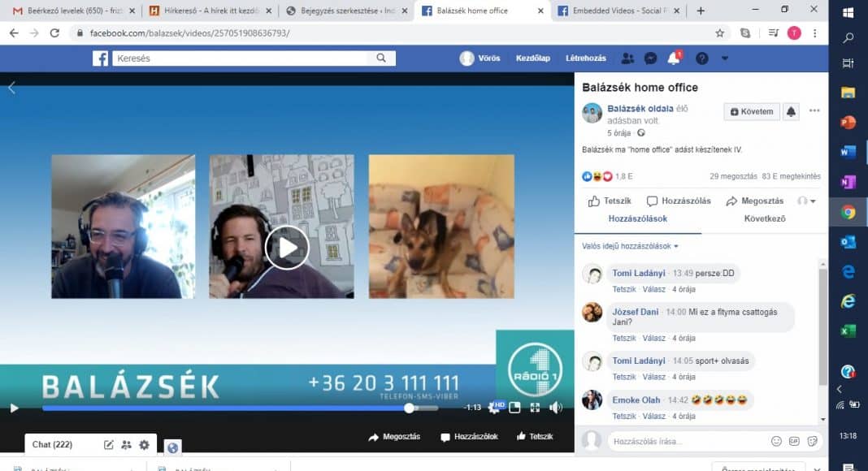Share the video using Megosztás below player
The height and width of the screenshot is (471, 868).
point(394,437)
